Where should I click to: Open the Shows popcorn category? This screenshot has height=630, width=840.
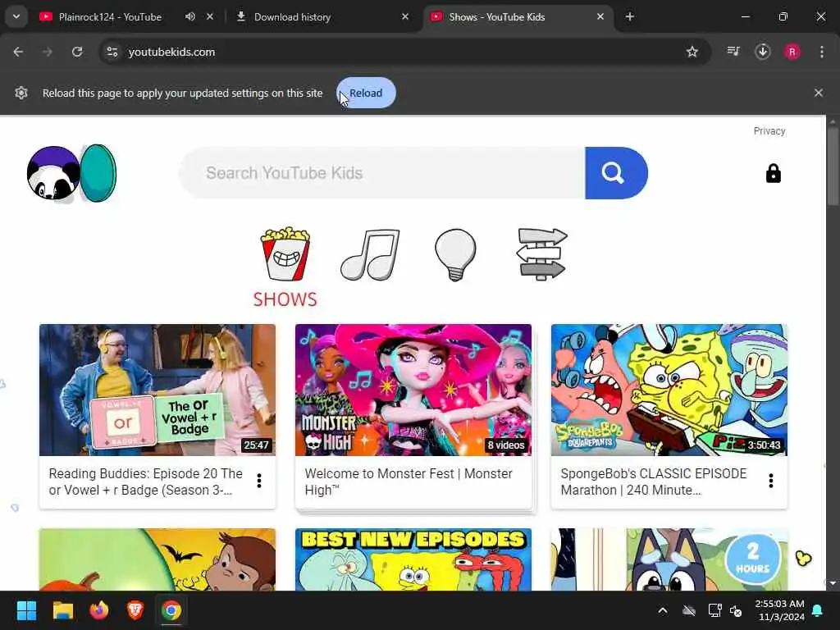pos(285,254)
